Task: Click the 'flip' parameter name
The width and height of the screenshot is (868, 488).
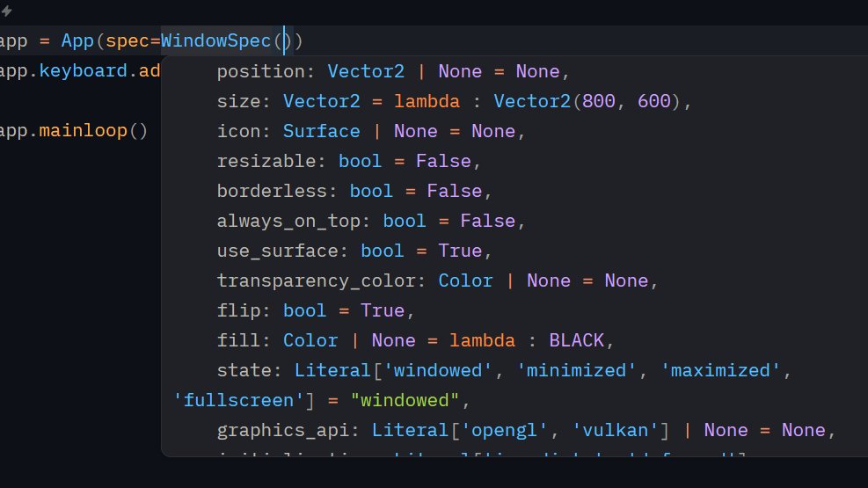Action: (238, 310)
